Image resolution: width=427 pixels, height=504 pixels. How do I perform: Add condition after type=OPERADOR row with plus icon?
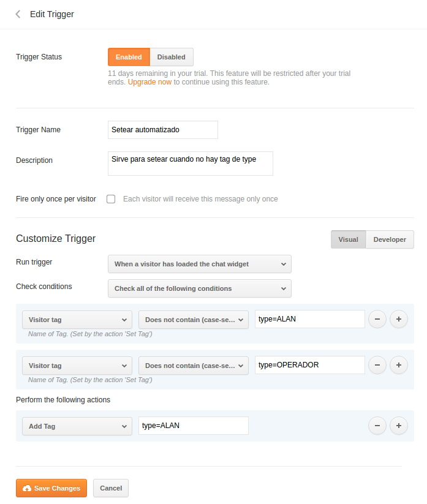pos(398,366)
